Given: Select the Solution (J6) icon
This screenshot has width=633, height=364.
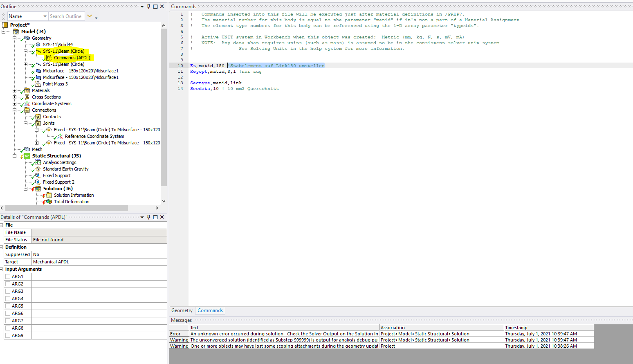Looking at the screenshot, I should tap(38, 189).
